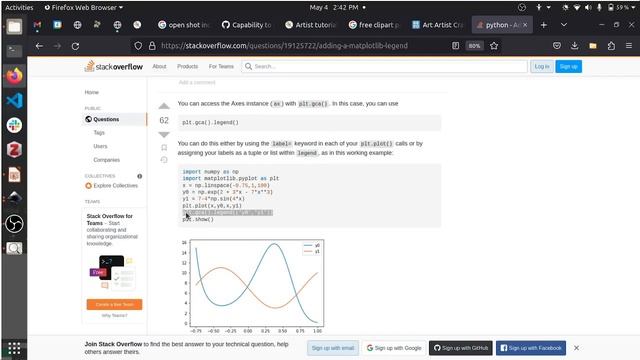Open the image viewer magnifier dock icon
The image size is (640, 360).
pos(14,248)
